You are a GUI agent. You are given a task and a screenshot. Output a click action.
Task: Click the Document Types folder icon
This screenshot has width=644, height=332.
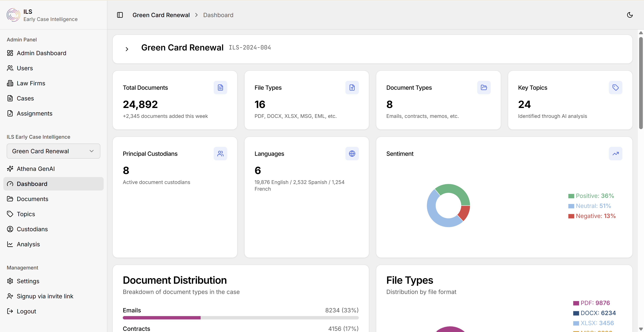(x=484, y=87)
